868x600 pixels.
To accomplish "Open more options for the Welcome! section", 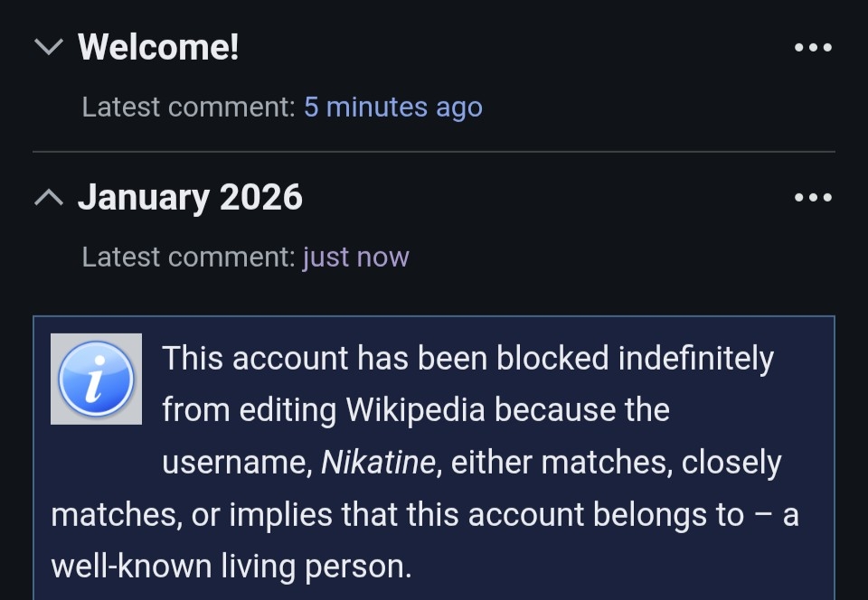I will (x=812, y=48).
